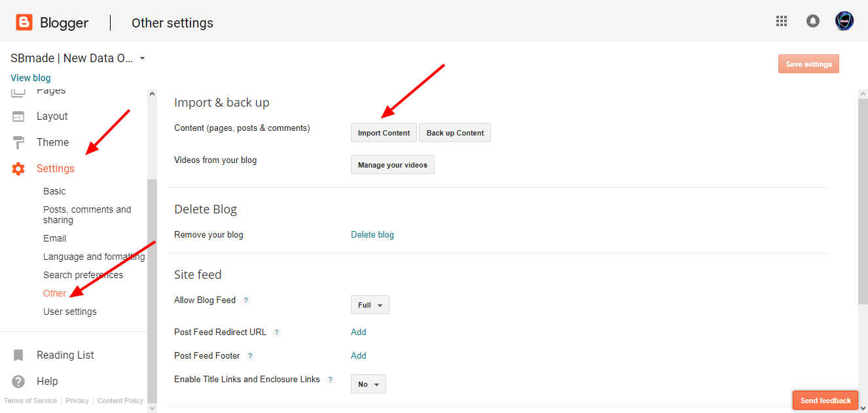Click the Site feed heading
The image size is (868, 413).
198,275
